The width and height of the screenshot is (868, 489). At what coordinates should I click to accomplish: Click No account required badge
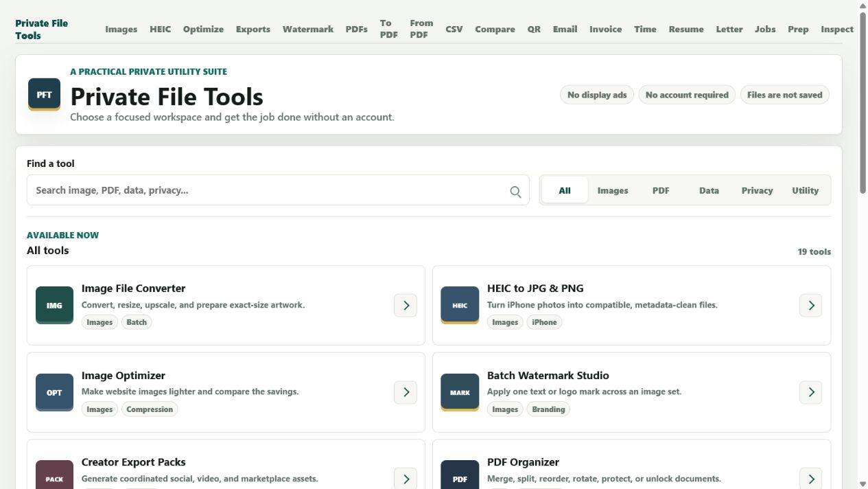point(687,95)
